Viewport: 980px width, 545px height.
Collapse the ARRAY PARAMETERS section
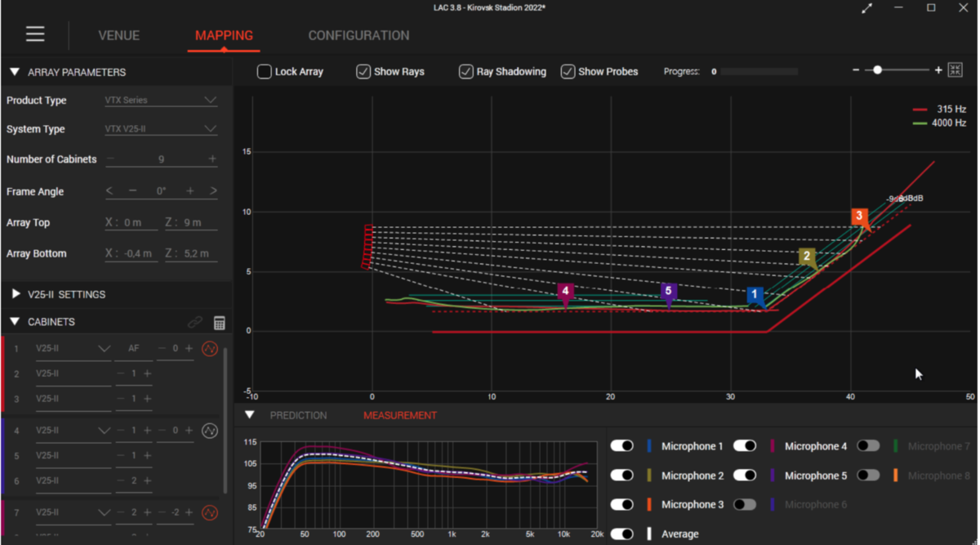tap(15, 72)
